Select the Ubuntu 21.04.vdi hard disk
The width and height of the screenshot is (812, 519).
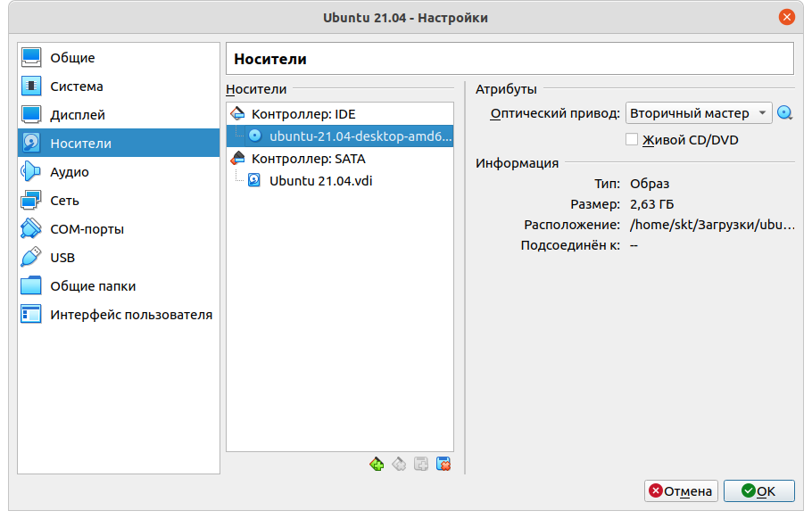(x=340, y=181)
